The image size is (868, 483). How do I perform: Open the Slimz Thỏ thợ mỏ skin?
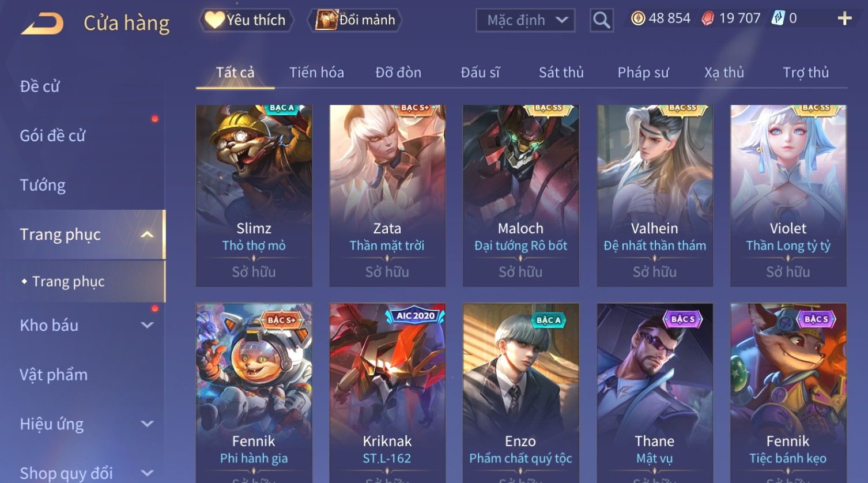[254, 195]
